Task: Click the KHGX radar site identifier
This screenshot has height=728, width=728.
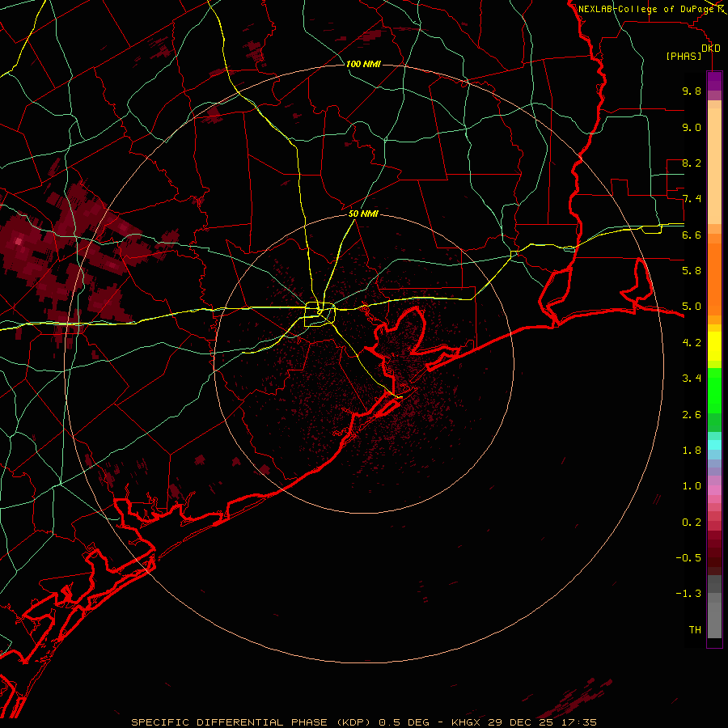Action: coord(465,722)
